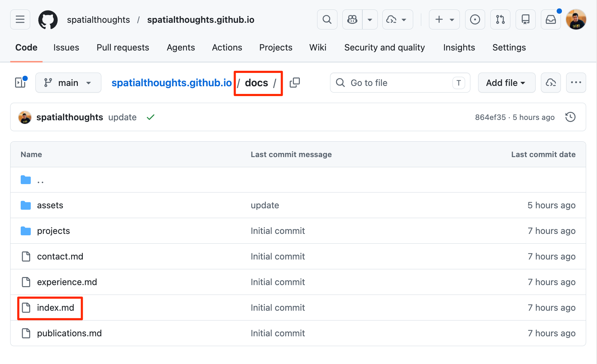
Task: Click the search magnifier icon
Action: pyautogui.click(x=327, y=20)
